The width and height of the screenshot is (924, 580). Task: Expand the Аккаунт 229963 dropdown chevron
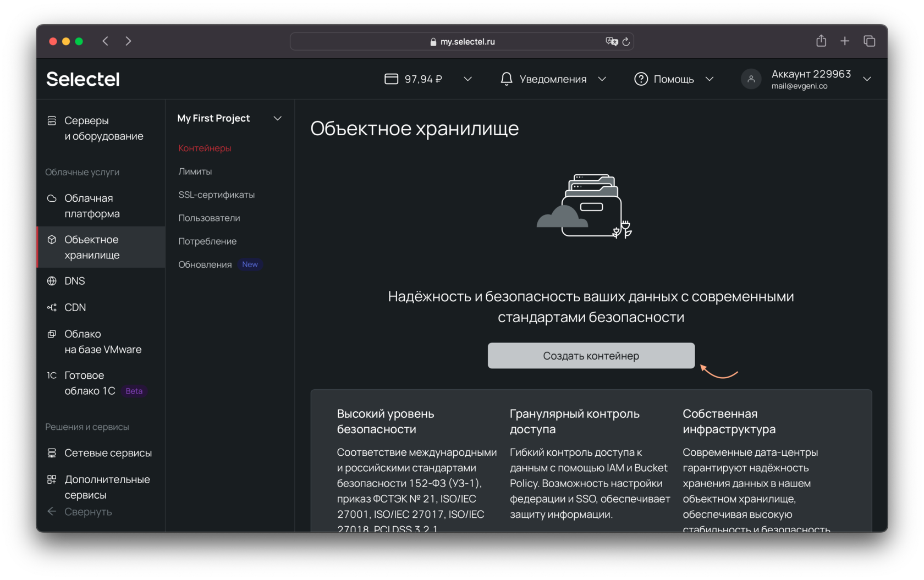pos(867,79)
